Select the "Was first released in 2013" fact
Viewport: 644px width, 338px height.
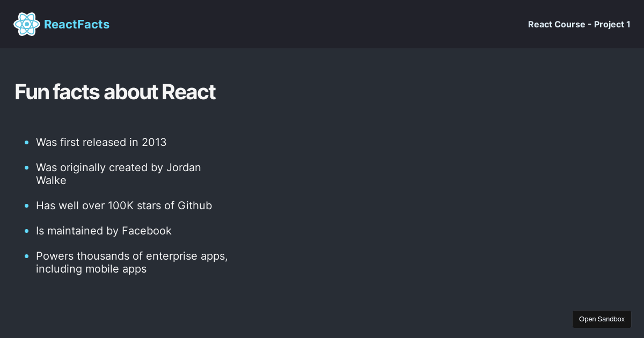[x=101, y=142]
